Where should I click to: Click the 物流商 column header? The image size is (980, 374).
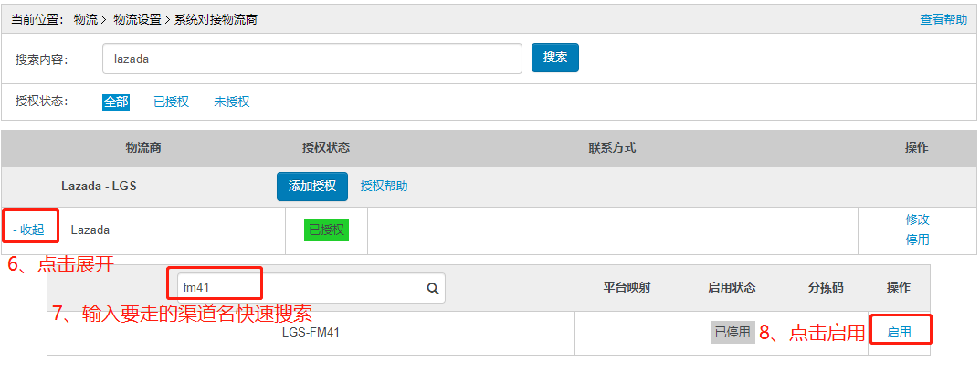click(143, 148)
